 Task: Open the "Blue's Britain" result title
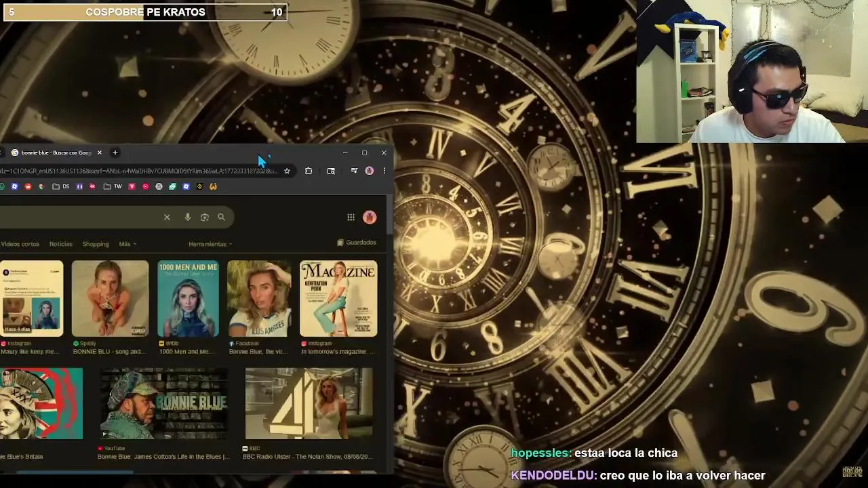click(22, 457)
